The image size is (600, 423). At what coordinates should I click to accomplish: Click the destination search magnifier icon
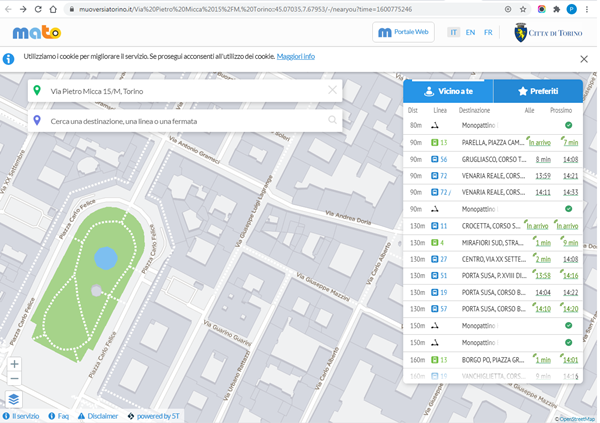pyautogui.click(x=332, y=121)
